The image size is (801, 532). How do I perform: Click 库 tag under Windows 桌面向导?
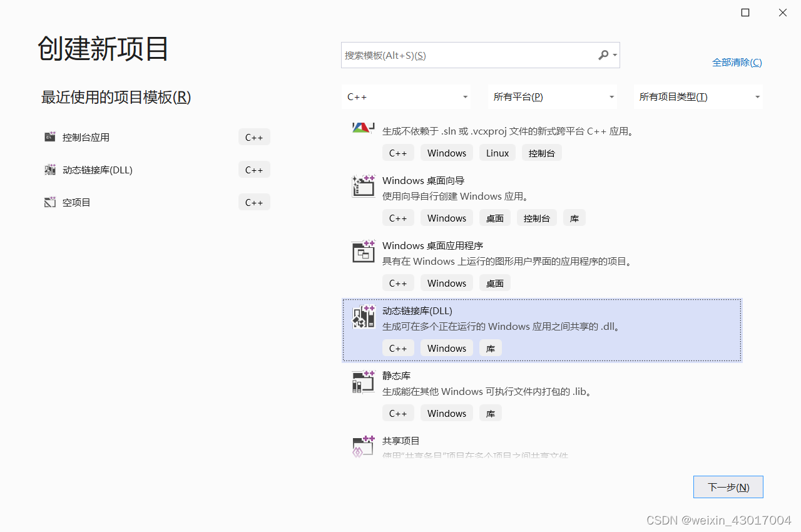click(574, 218)
